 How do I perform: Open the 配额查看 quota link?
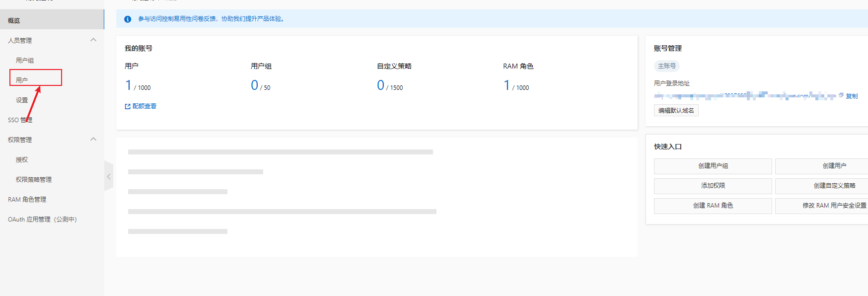pos(145,106)
